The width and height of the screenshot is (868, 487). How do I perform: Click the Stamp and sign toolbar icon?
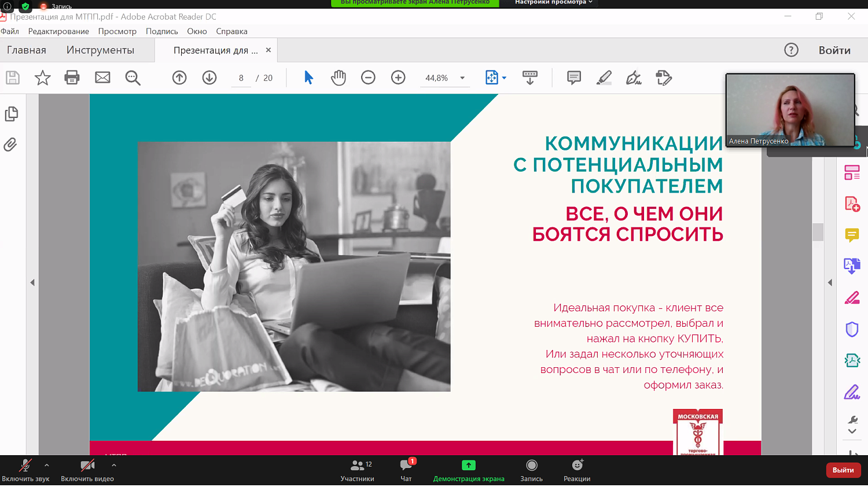tap(664, 78)
